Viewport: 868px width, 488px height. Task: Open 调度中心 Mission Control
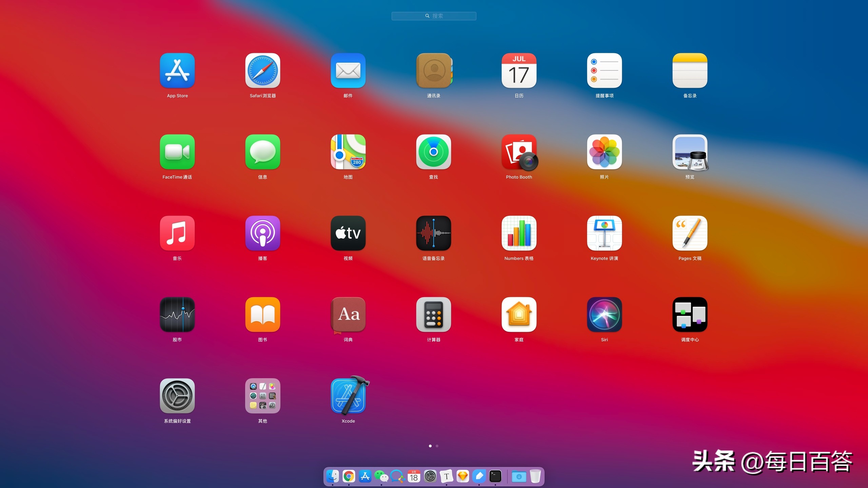pos(690,315)
